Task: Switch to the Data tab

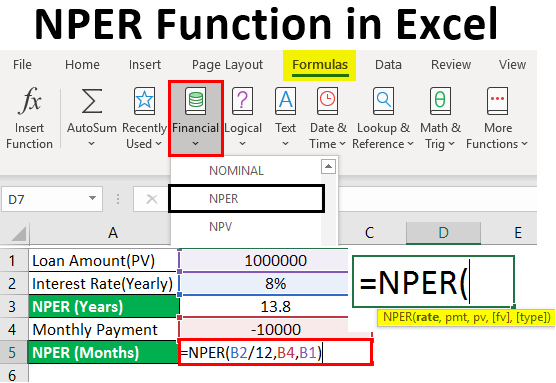Action: 388,65
